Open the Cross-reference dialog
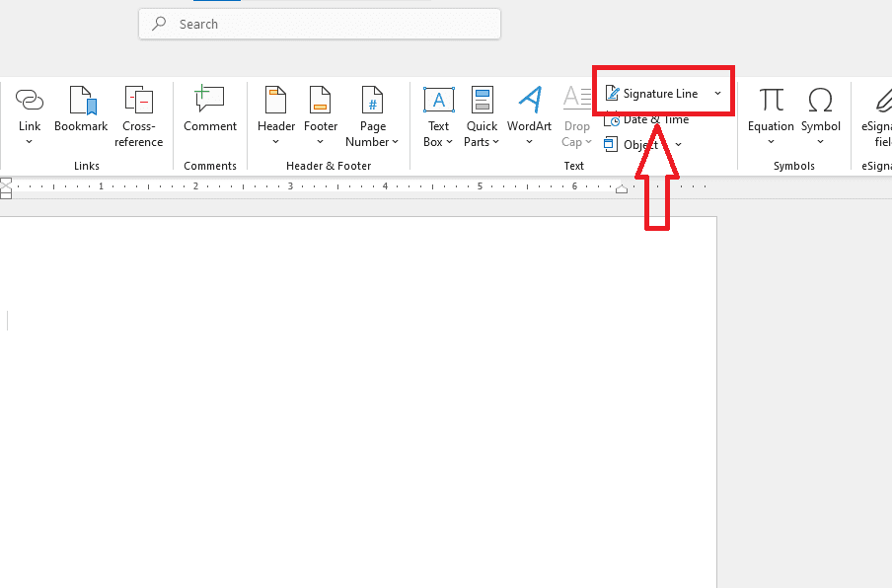Viewport: 892px width, 588px height. point(138,116)
